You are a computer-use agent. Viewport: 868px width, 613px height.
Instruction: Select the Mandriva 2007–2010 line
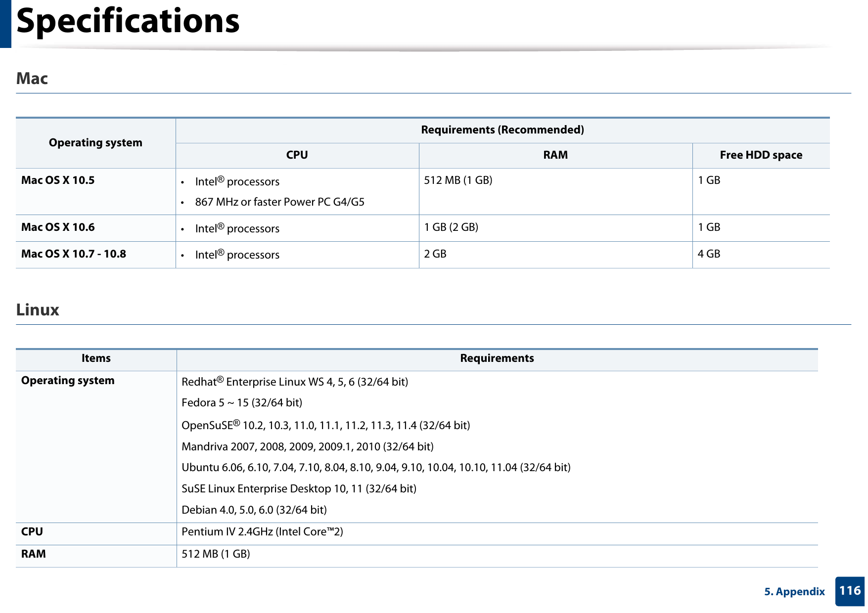308,446
